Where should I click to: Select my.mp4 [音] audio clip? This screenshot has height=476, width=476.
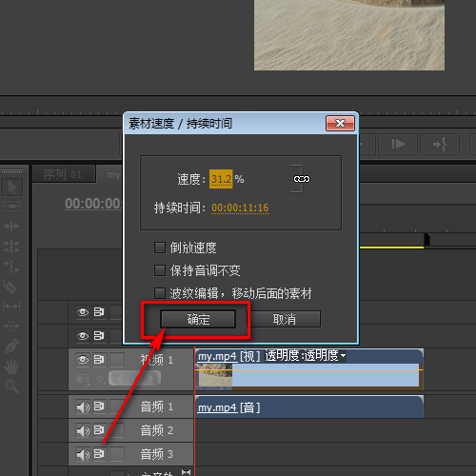point(309,407)
